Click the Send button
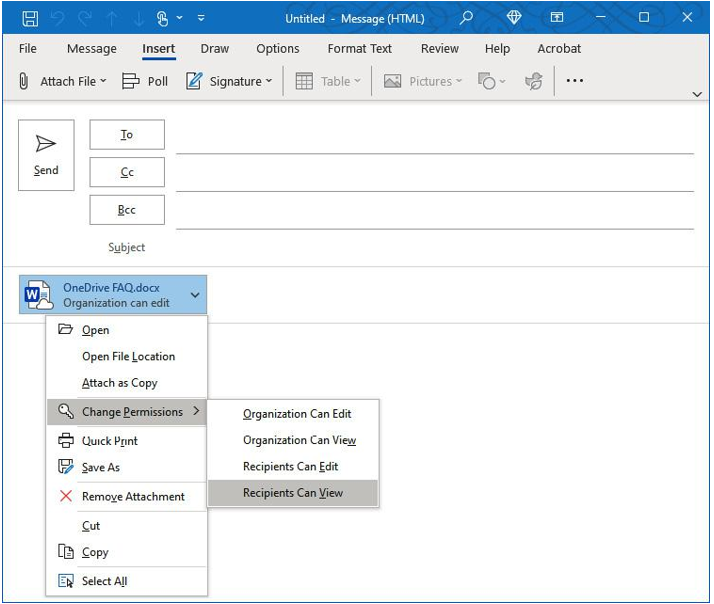This screenshot has width=714, height=604. 46,155
